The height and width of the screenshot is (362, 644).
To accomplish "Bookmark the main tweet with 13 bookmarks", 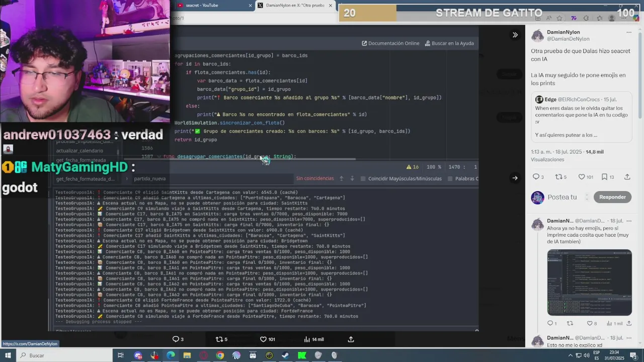I will (x=605, y=177).
